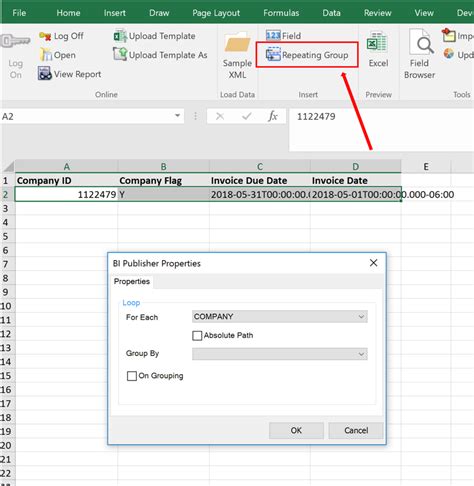
Task: Click the Open folder icon
Action: tap(46, 55)
